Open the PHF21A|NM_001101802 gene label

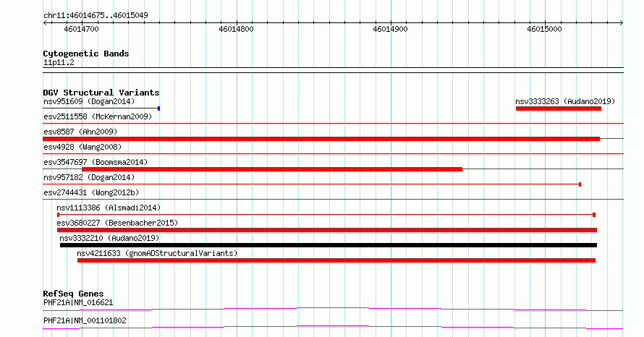point(85,320)
